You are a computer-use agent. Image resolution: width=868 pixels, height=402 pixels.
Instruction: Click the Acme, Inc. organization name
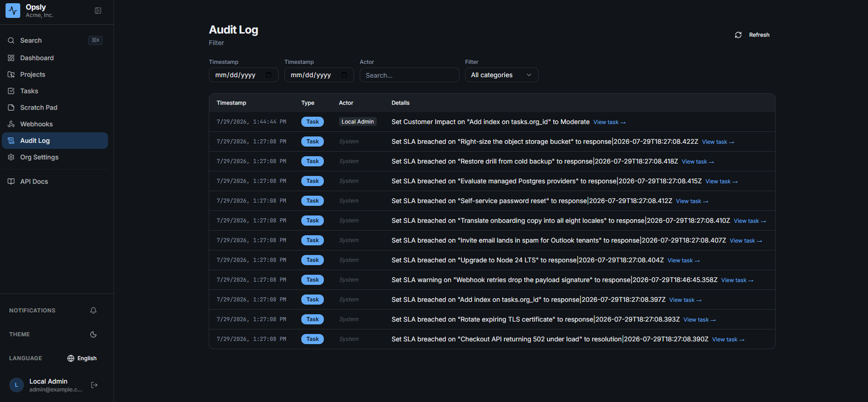pyautogui.click(x=40, y=15)
